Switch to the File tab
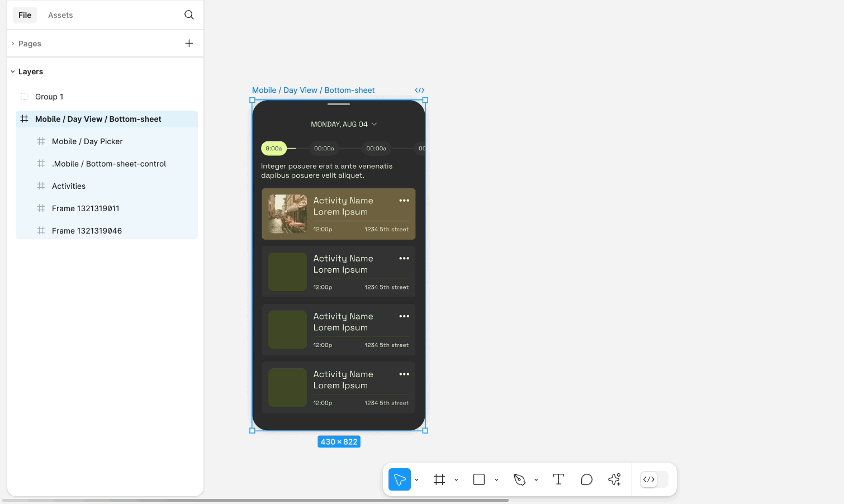 [x=25, y=15]
